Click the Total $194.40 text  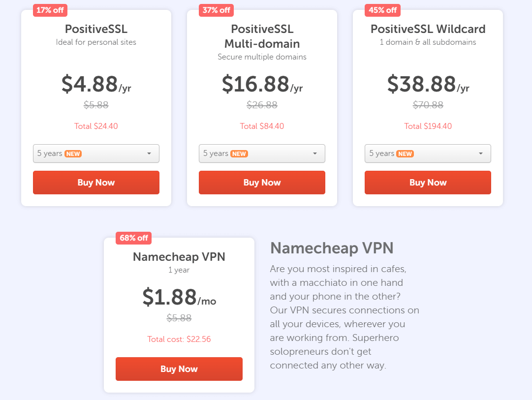click(x=428, y=126)
